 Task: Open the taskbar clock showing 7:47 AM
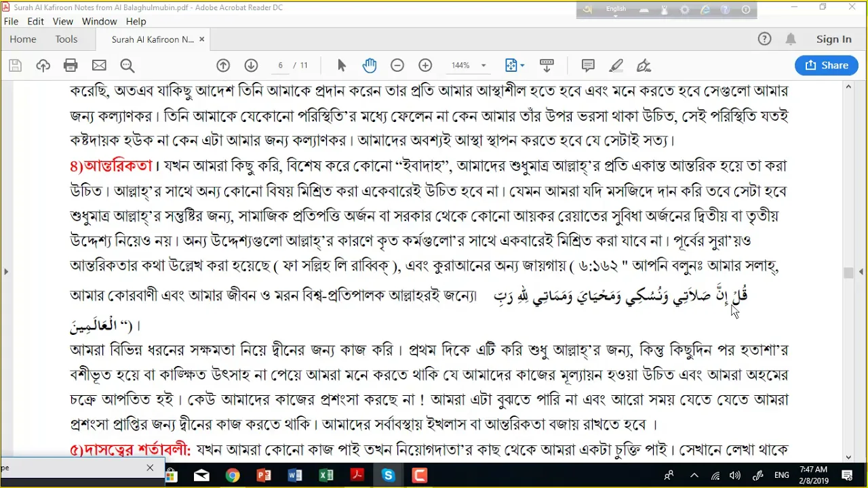[814, 475]
